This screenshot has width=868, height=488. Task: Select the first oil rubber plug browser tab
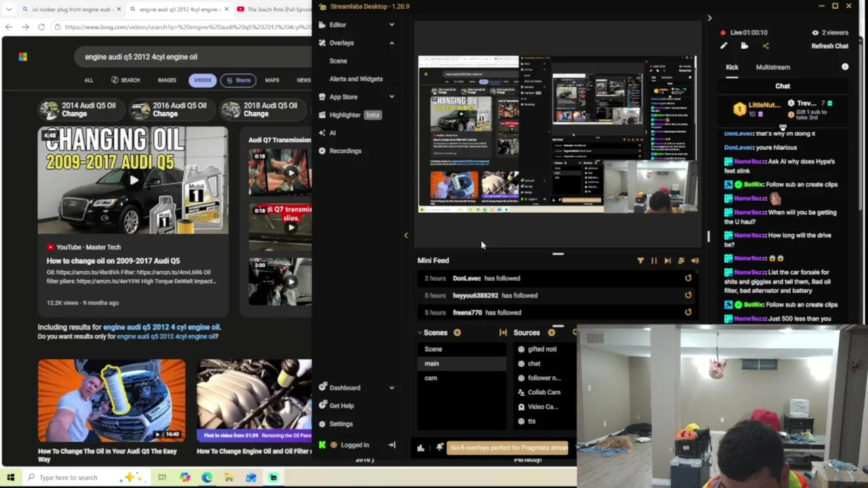71,9
